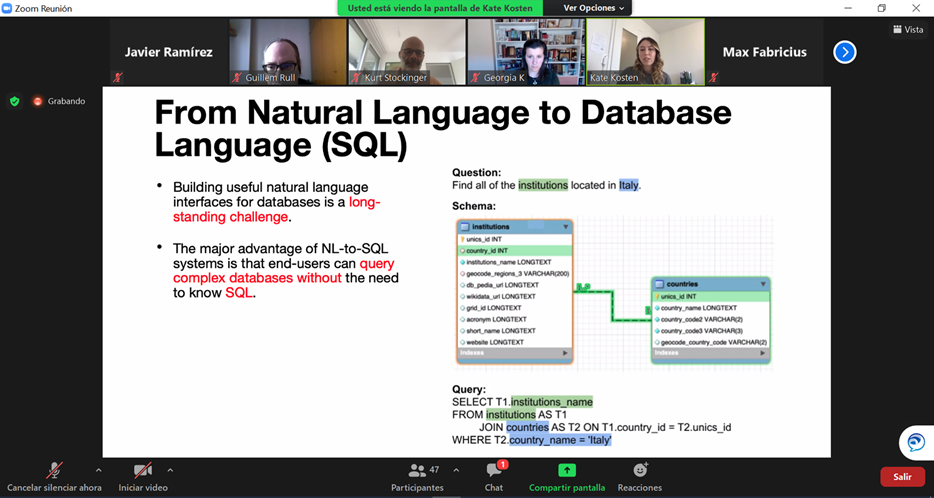
Task: Select Max Fabricius participant tile
Action: pos(764,52)
